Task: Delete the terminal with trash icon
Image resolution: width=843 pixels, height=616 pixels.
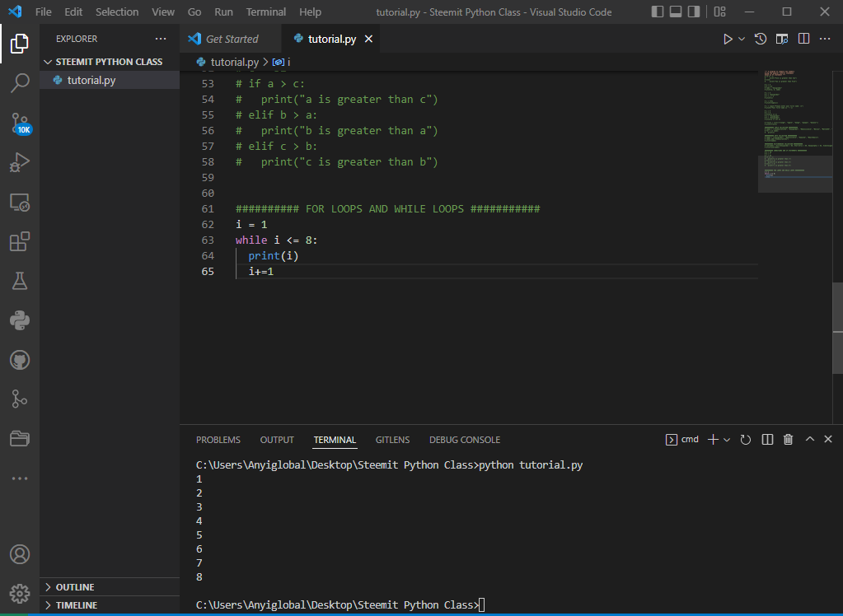Action: tap(788, 440)
